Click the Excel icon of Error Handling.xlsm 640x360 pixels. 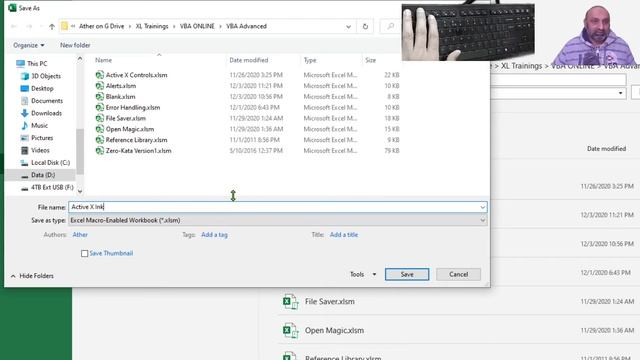(99, 107)
